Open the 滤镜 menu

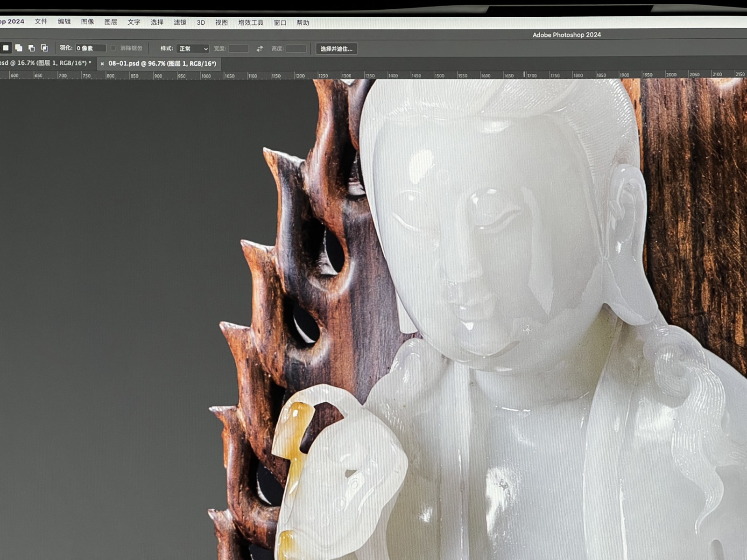(180, 22)
